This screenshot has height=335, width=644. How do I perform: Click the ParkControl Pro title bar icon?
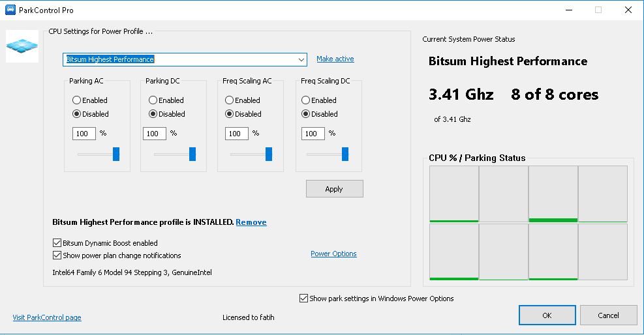[x=10, y=10]
